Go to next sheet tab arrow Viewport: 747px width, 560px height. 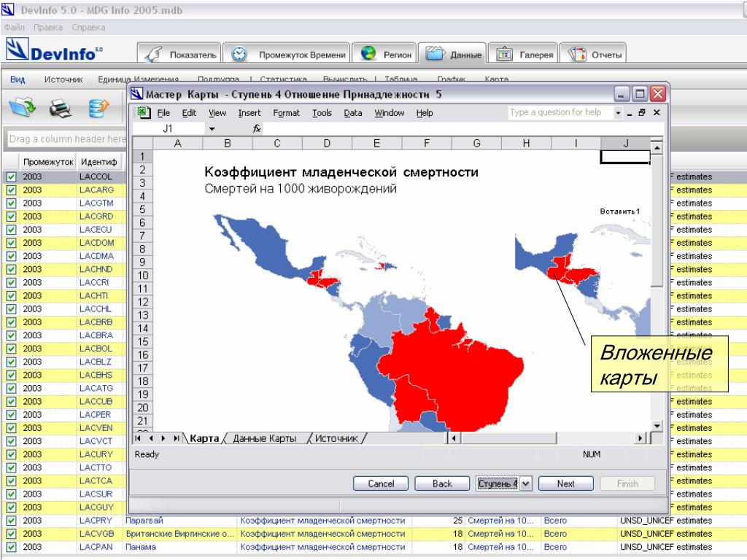(x=163, y=438)
